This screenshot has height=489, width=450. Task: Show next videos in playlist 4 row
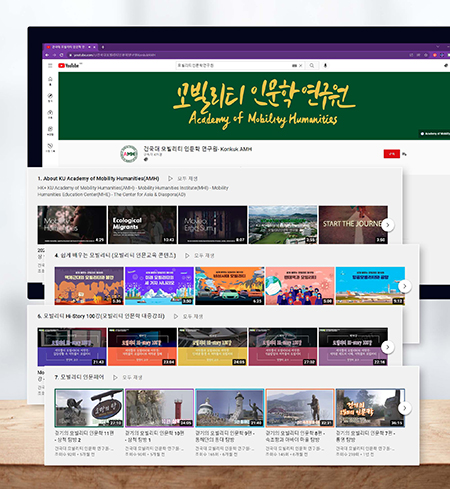[x=405, y=286]
